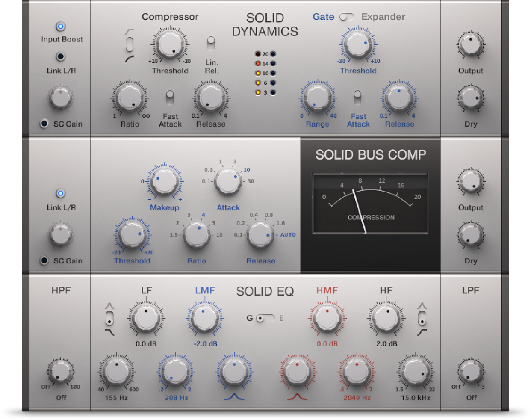The image size is (531, 420).
Task: Switch between Gate and Expander
Action: (x=347, y=17)
